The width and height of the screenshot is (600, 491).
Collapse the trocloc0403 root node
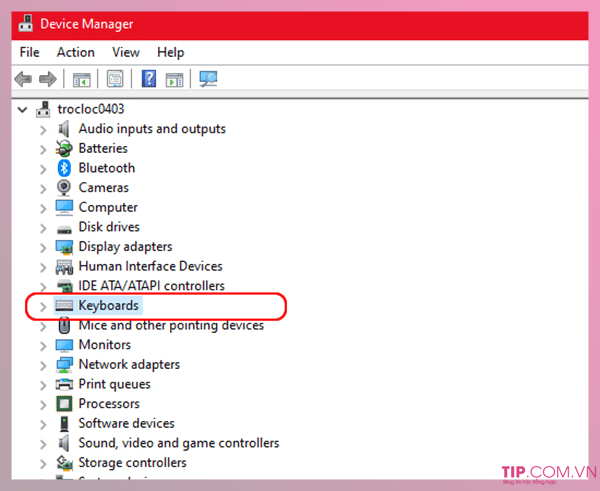[x=23, y=110]
